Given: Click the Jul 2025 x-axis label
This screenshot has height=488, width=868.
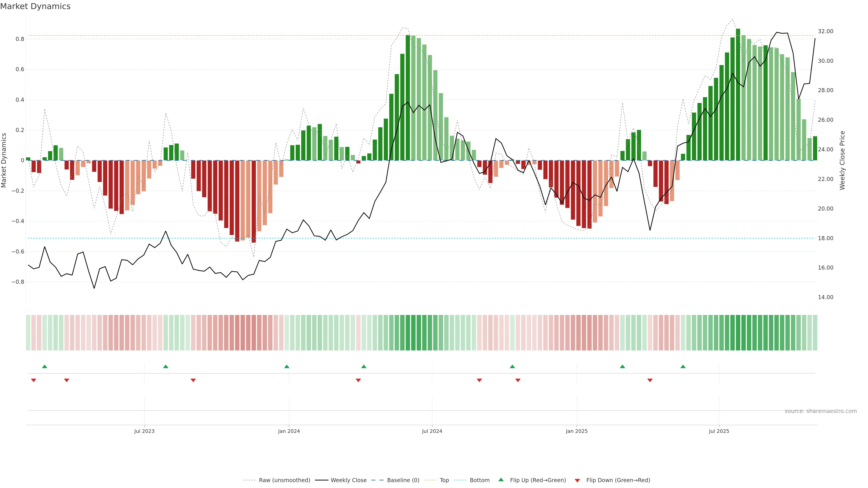Looking at the screenshot, I should tap(719, 431).
